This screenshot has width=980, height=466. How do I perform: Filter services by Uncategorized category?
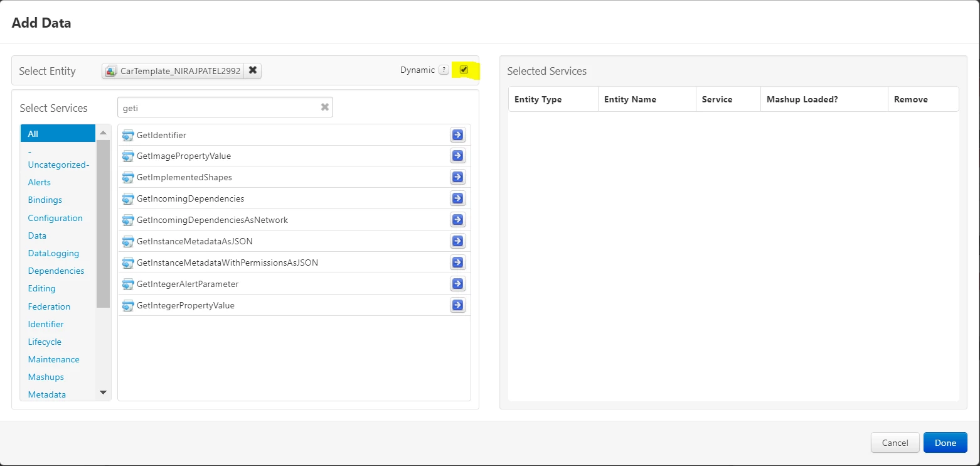[x=58, y=158]
